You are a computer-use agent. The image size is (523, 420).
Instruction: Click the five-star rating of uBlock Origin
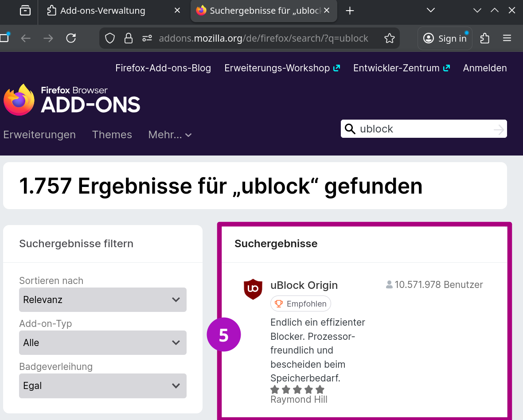point(297,389)
